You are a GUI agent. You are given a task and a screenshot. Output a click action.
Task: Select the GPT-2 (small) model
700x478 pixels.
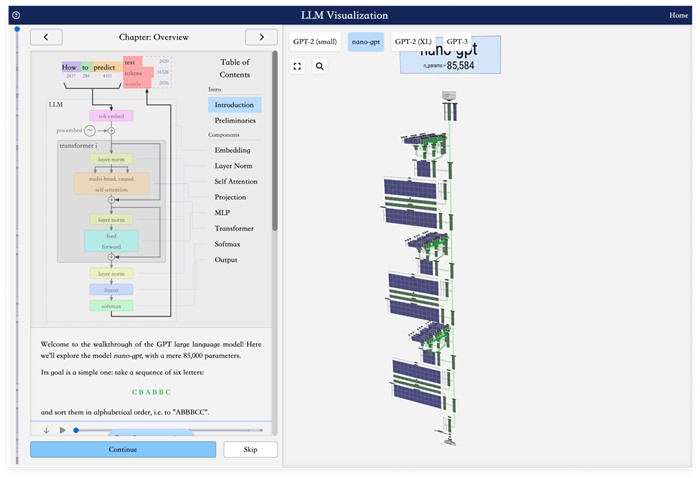point(315,42)
